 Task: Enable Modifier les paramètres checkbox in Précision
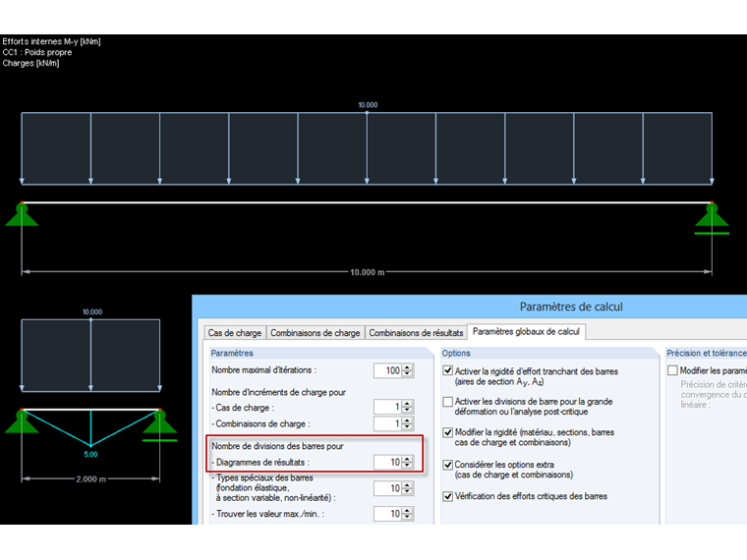(672, 370)
